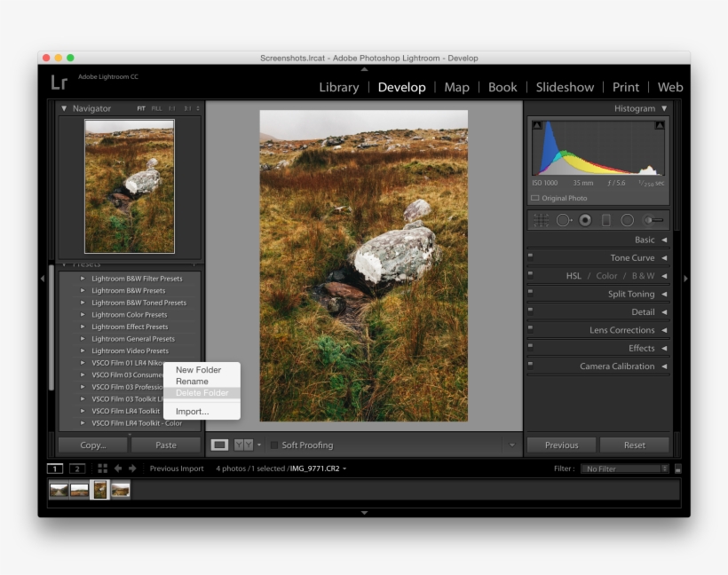This screenshot has height=575, width=728.
Task: Select the Graduated Filter tool
Action: tap(606, 220)
